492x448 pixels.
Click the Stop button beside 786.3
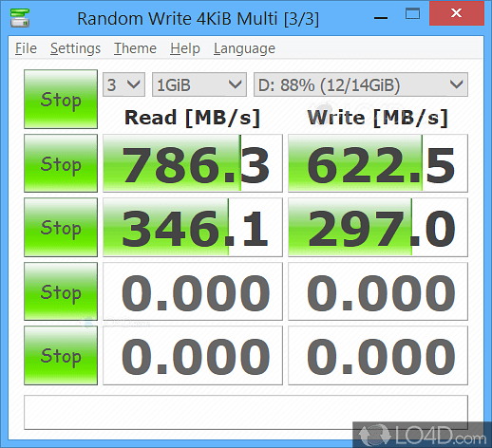pyautogui.click(x=61, y=163)
